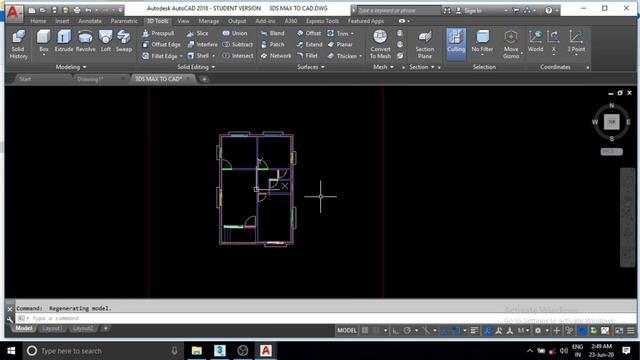Click the Interfere tool

click(x=202, y=44)
